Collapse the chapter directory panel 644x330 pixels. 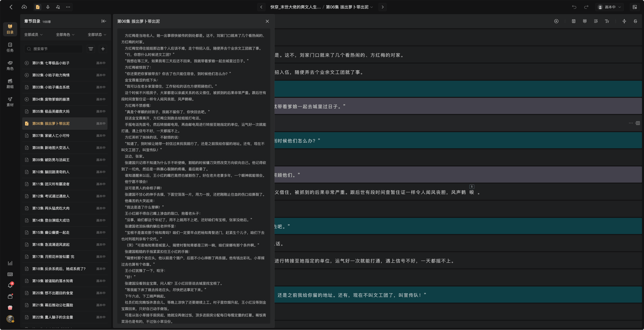click(104, 21)
